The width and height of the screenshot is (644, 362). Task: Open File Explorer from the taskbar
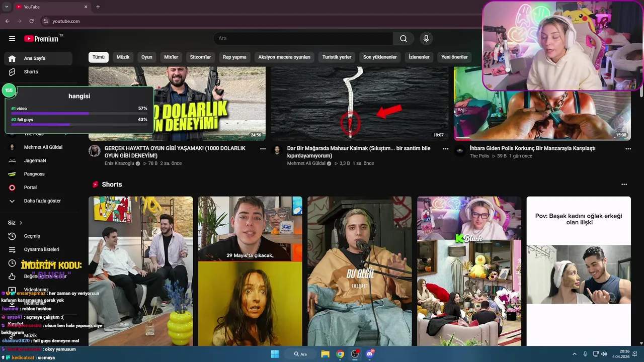coord(325,354)
